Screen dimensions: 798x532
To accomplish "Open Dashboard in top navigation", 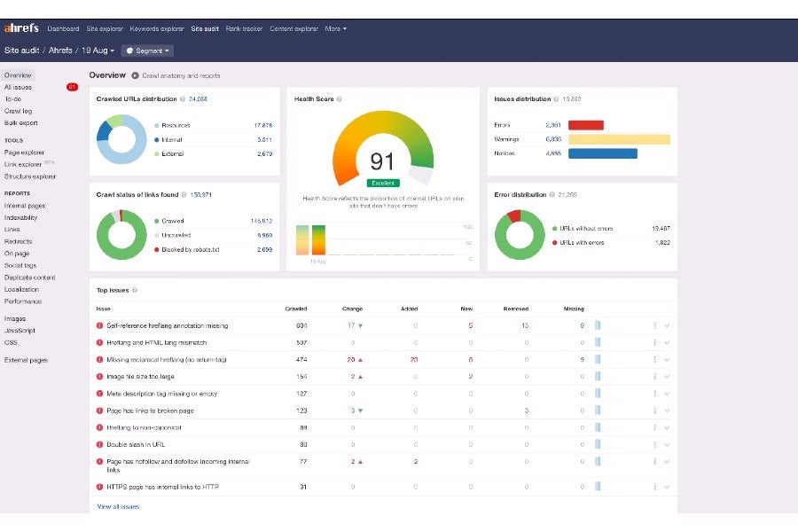I will coord(63,29).
